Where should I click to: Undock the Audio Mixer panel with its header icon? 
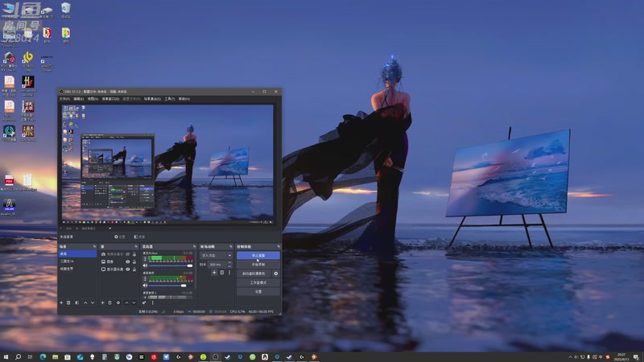coord(194,247)
